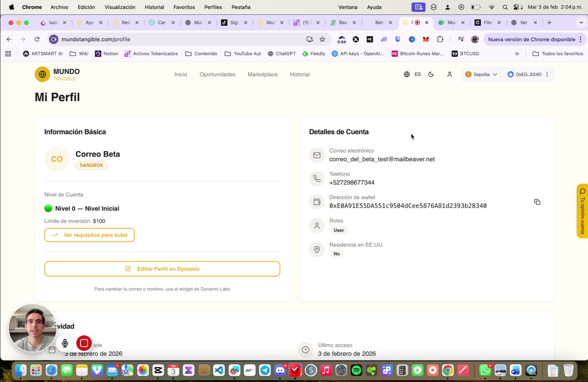Open the user profile icon in header
This screenshot has width=588, height=382.
pos(449,74)
